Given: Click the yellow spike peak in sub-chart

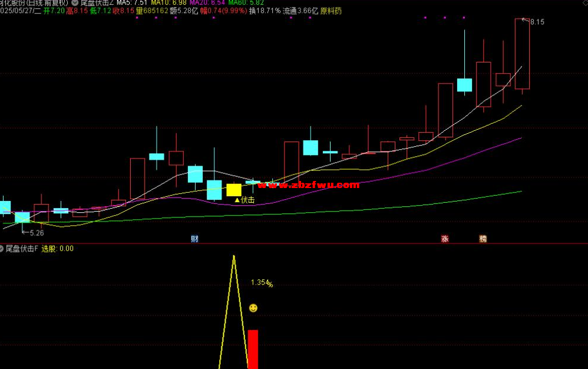Looking at the screenshot, I should [x=234, y=257].
